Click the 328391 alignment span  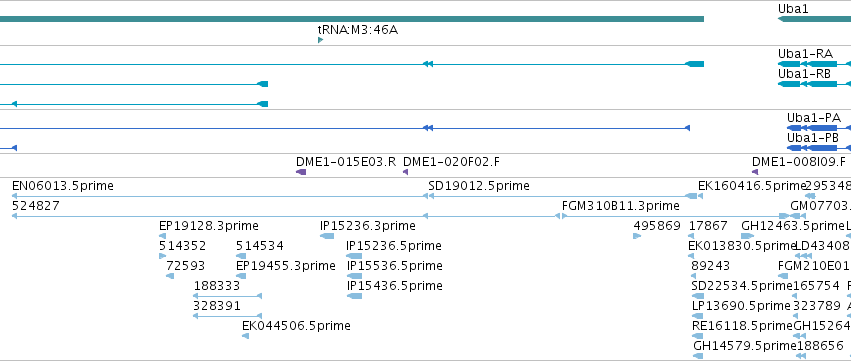[x=227, y=316]
